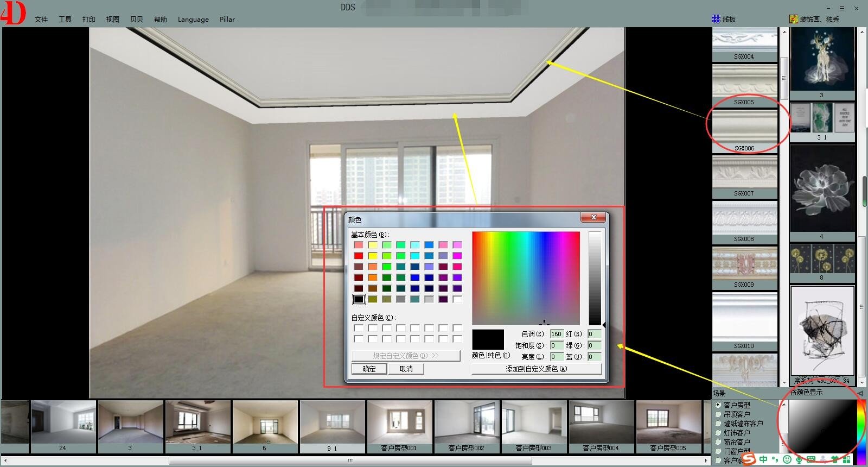Open the Sogou soft keyboard icon
Viewport: 868px width, 467px height.
[811, 459]
